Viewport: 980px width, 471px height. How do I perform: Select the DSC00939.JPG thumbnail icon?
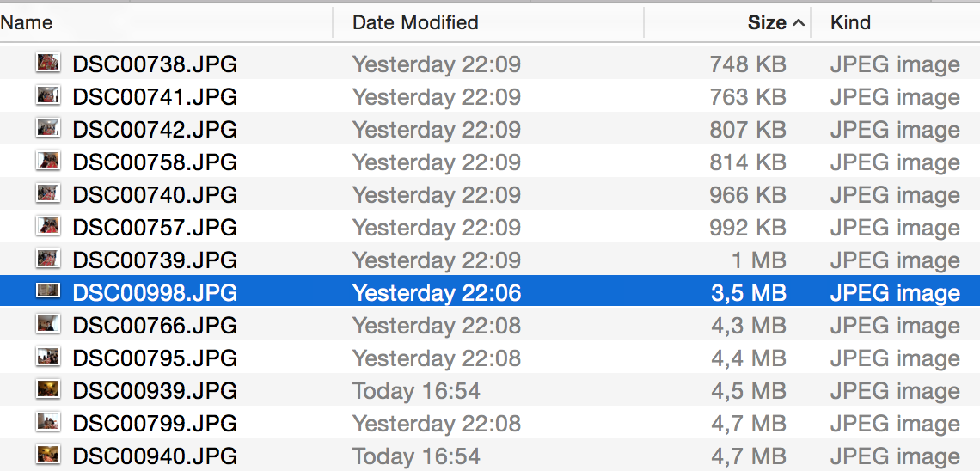(48, 388)
